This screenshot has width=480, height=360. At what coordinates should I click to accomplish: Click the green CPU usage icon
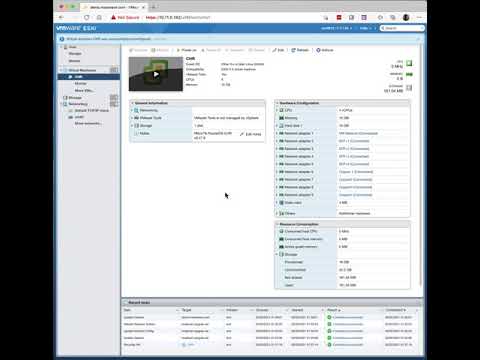409,63
